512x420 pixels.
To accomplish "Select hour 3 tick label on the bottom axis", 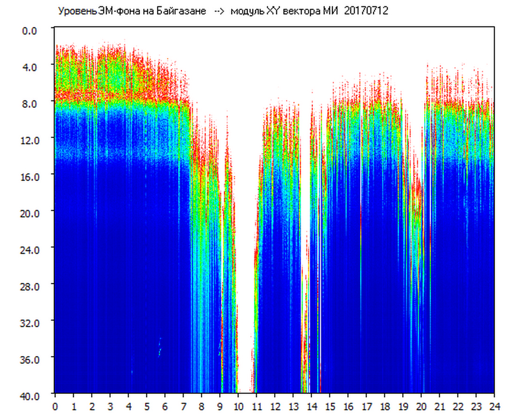I will coord(110,406).
